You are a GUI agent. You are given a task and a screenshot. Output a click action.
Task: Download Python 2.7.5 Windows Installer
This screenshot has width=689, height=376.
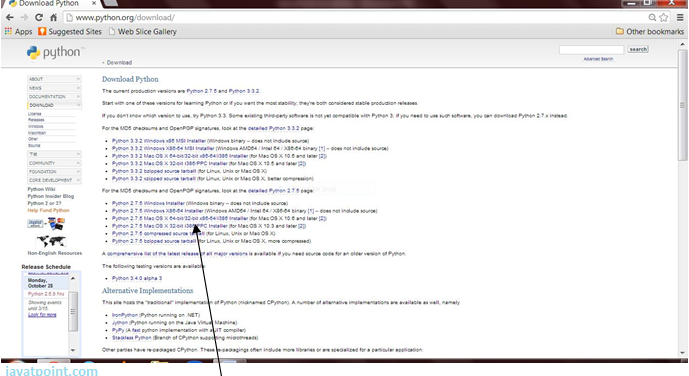148,203
